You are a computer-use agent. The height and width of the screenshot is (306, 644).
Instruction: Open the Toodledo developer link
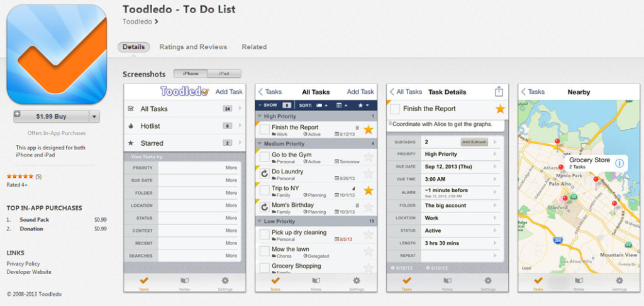pos(140,22)
